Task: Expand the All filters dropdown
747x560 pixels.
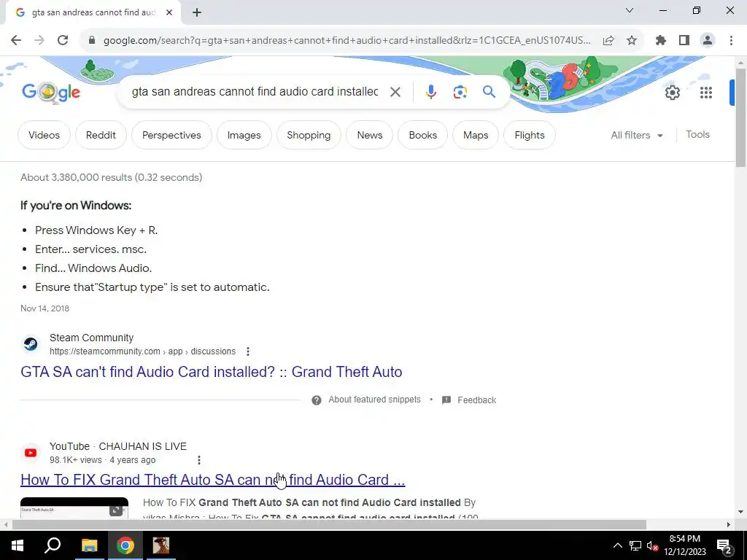Action: pos(637,135)
